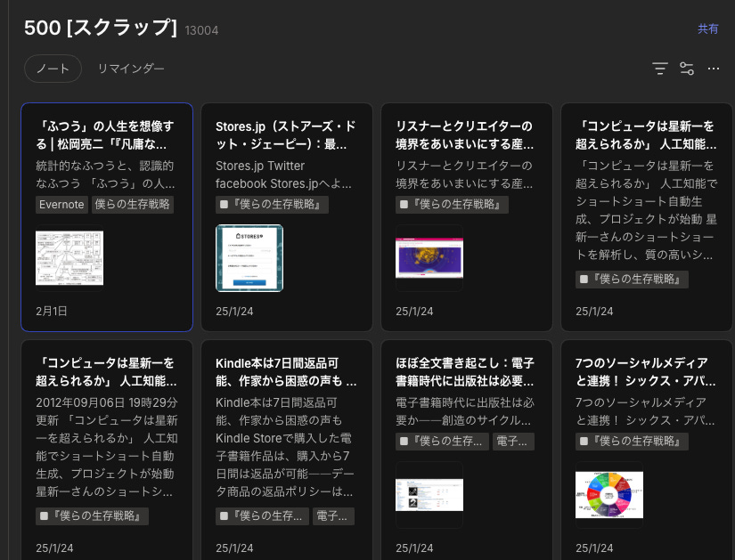
Task: Open the sort options icon
Action: pyautogui.click(x=660, y=69)
